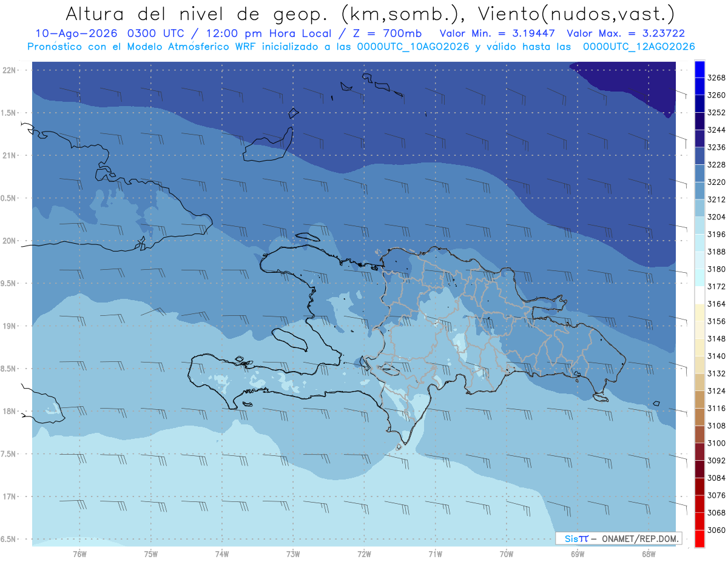This screenshot has width=728, height=562.
Task: Select the color bar segment between 3212 and 3220
Action: [699, 191]
